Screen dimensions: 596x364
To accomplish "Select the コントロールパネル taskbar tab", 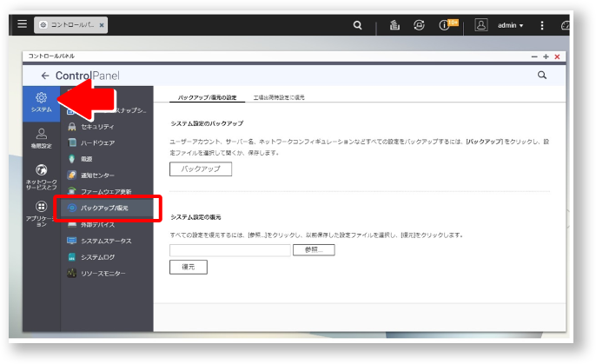I will 70,25.
